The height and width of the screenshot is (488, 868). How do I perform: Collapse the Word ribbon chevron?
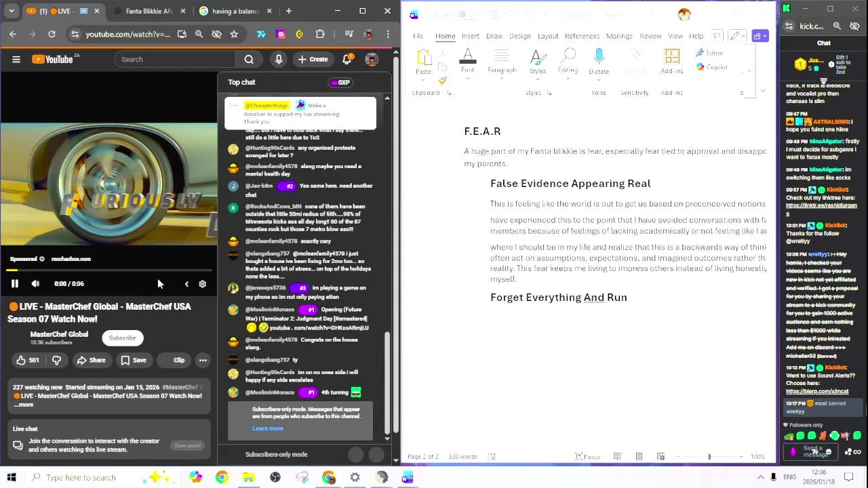point(763,91)
